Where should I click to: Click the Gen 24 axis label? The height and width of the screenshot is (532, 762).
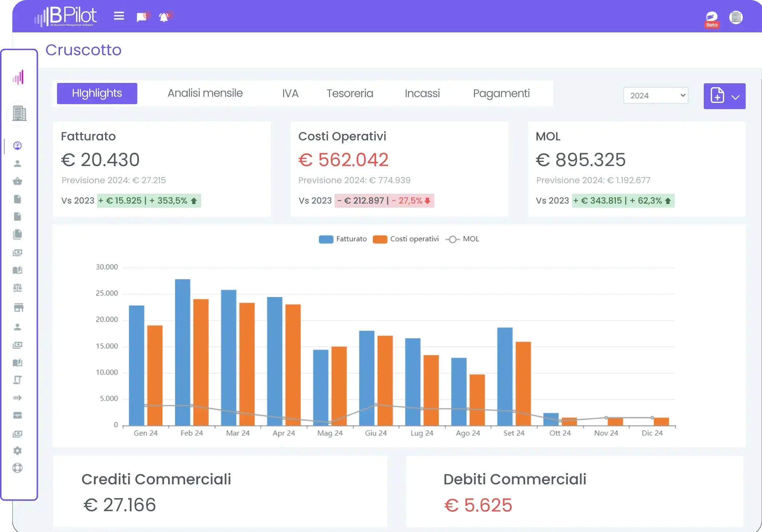(x=145, y=433)
